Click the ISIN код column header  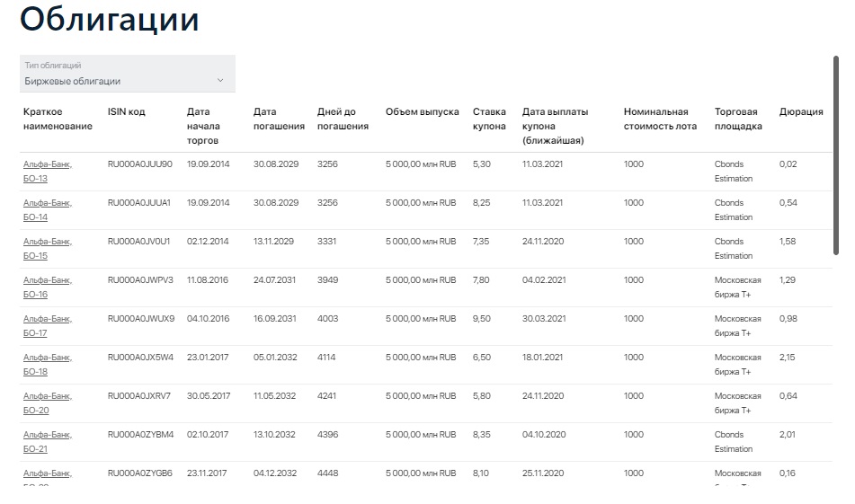tap(126, 112)
